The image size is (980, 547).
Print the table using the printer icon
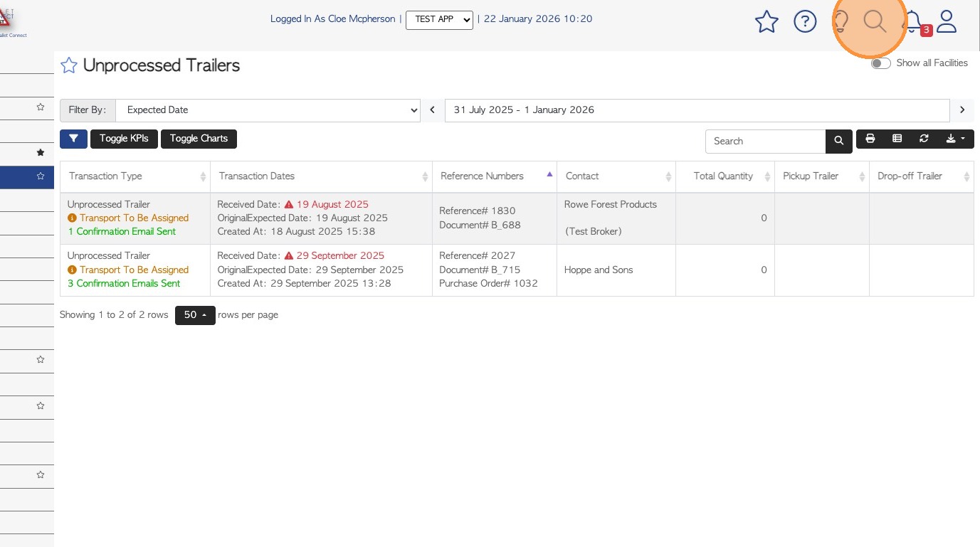coord(870,139)
